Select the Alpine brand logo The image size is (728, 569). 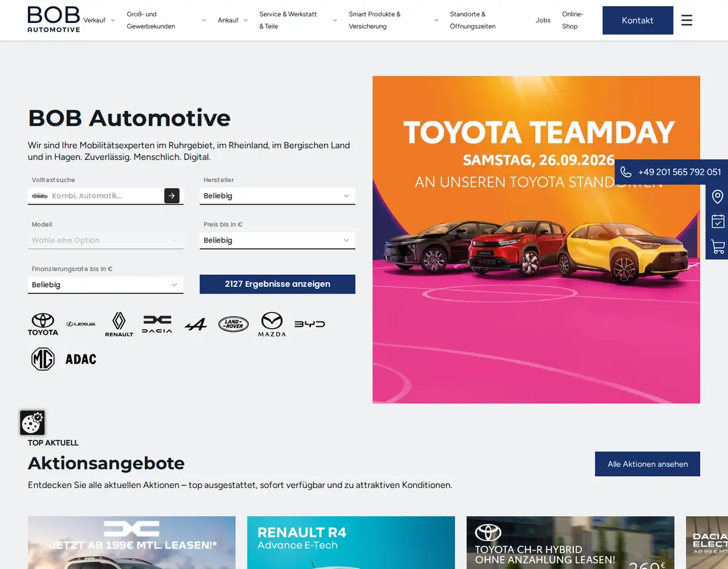point(195,325)
